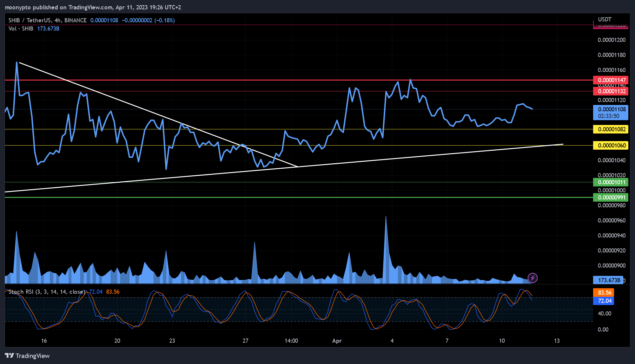Click the 40.00 Stoch RSI scale value
This screenshot has width=635, height=364.
tap(604, 314)
